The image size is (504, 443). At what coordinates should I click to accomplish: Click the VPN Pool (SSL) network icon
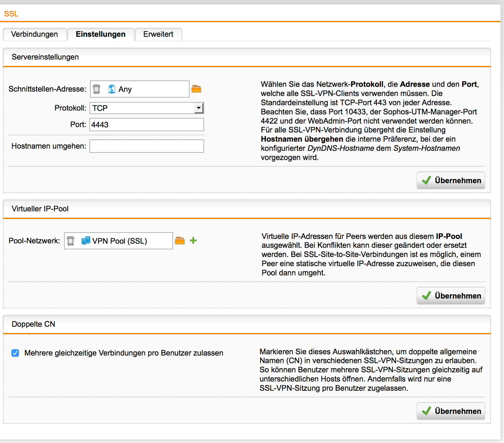point(86,241)
